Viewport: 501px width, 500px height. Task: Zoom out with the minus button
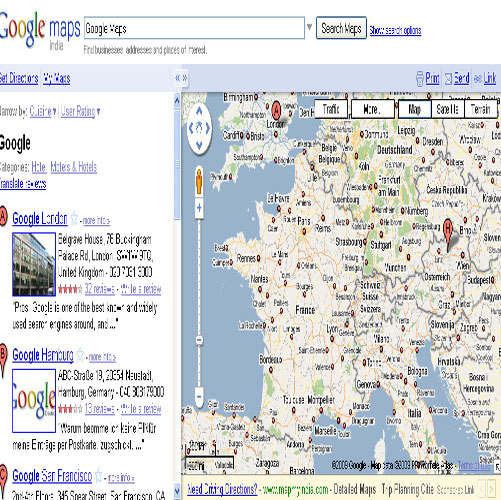click(x=199, y=396)
